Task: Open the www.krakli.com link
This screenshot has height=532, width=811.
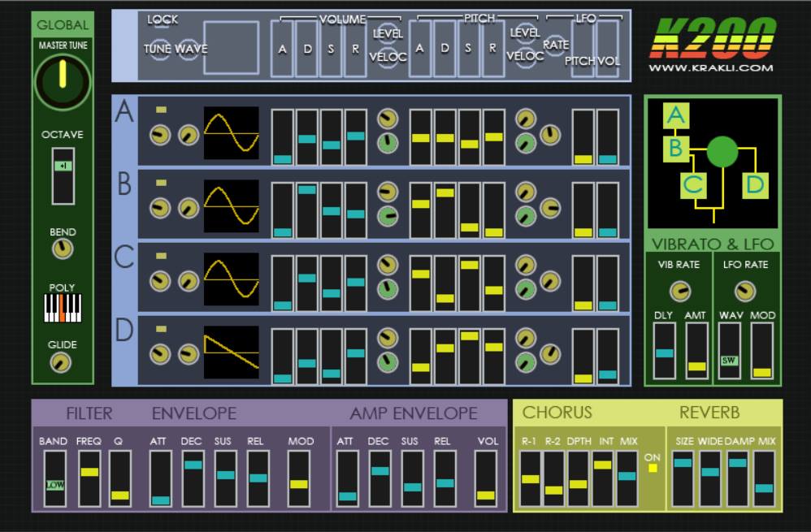Action: 711,67
